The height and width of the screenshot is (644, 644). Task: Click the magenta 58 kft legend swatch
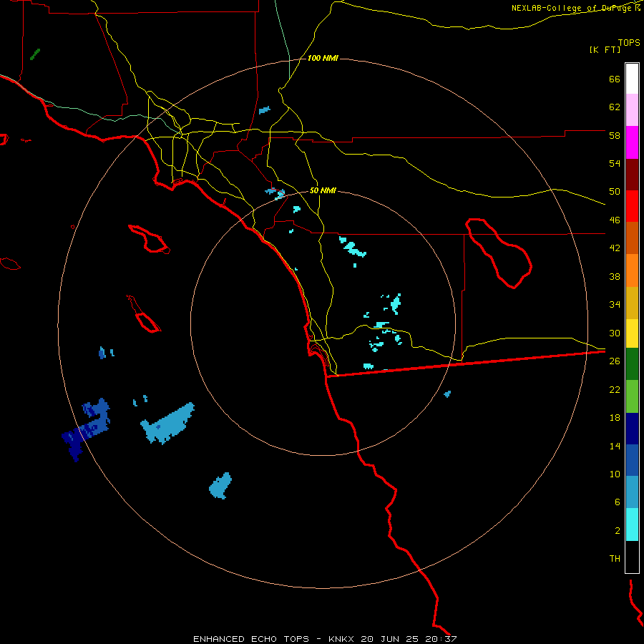[x=632, y=142]
